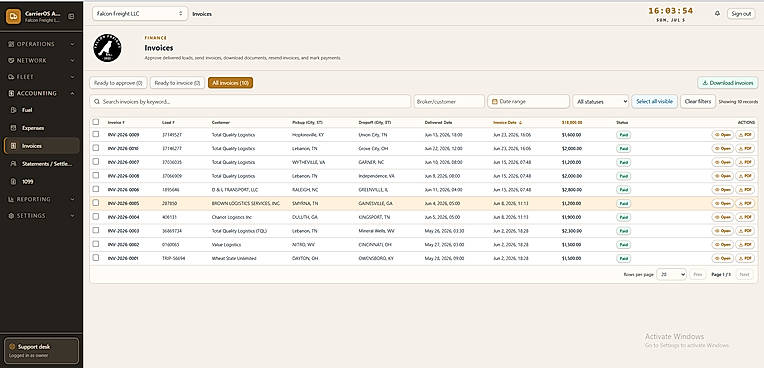Open invoice INV-2026-0007 with eye button
Viewport: 764px width, 368px height.
(723, 162)
